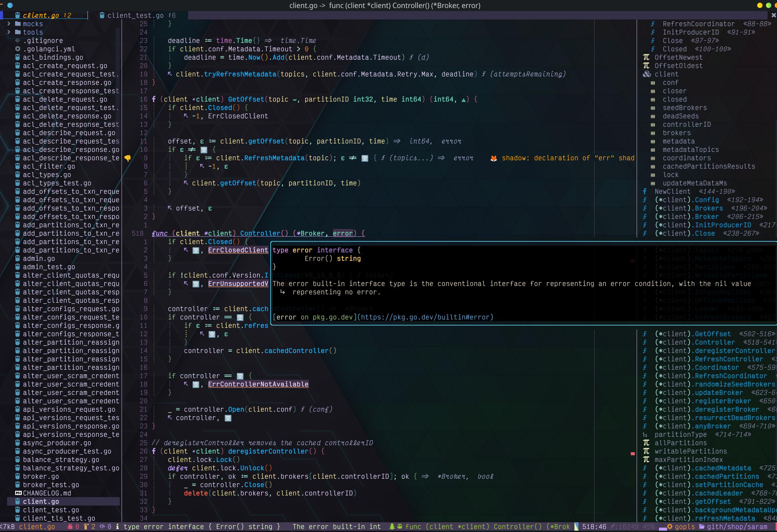
Task: Click the function icon beside NewClient in outline
Action: pos(645,191)
